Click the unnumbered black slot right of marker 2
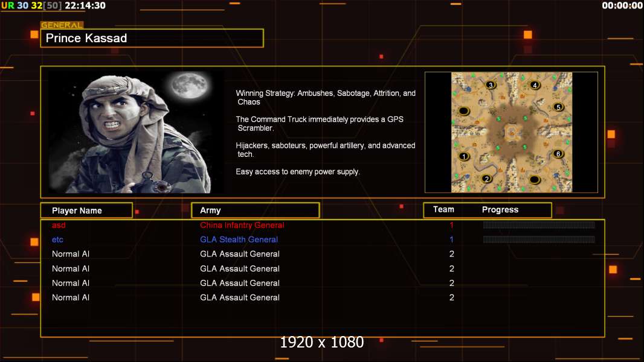This screenshot has width=644, height=362. [534, 179]
